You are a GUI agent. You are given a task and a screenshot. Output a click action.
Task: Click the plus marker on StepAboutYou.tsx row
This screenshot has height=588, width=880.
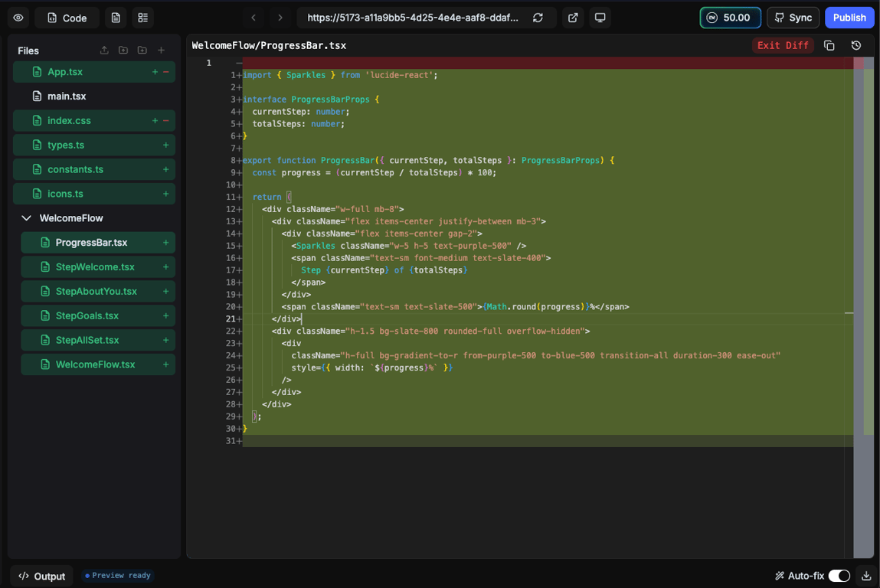point(166,291)
